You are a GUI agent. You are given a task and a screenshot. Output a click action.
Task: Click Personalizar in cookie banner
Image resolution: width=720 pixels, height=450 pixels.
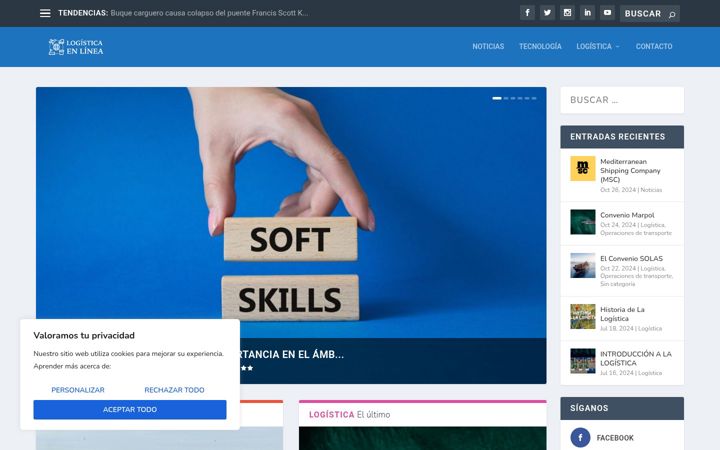pos(78,390)
